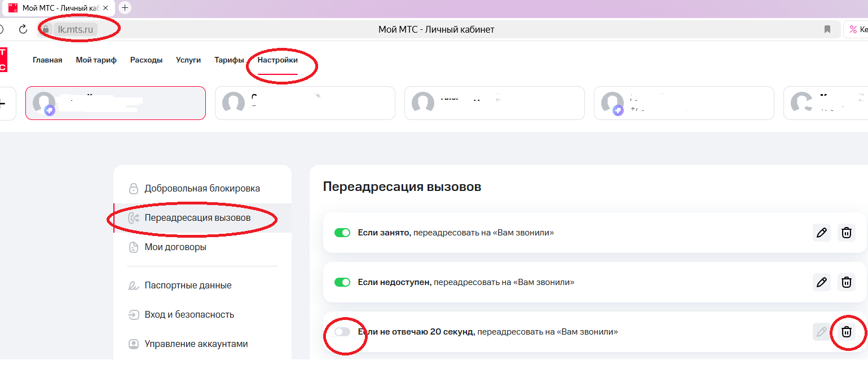Enable the «Если не отвечаю 20 секунд» toggle
The image size is (868, 365).
click(342, 332)
